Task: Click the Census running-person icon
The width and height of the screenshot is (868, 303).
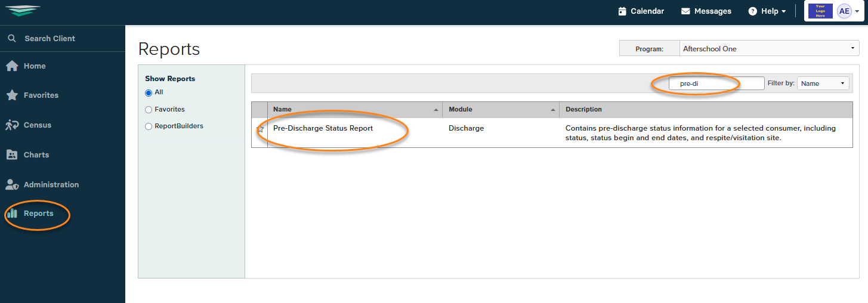Action: 11,125
